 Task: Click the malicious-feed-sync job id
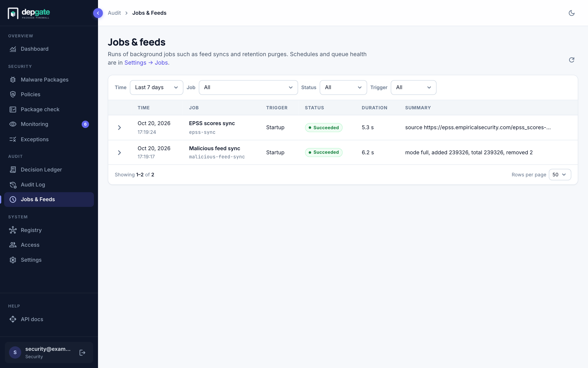217,157
